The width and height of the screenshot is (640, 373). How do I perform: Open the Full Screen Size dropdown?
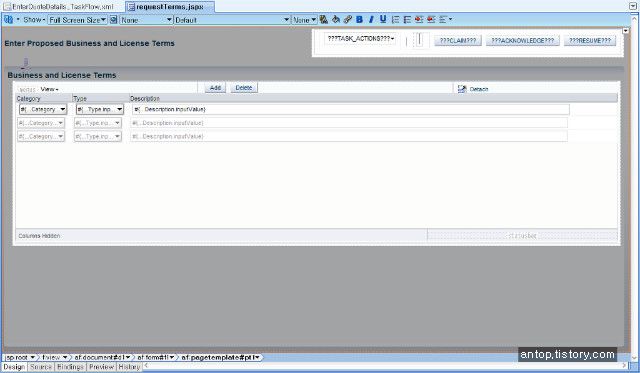pos(78,20)
